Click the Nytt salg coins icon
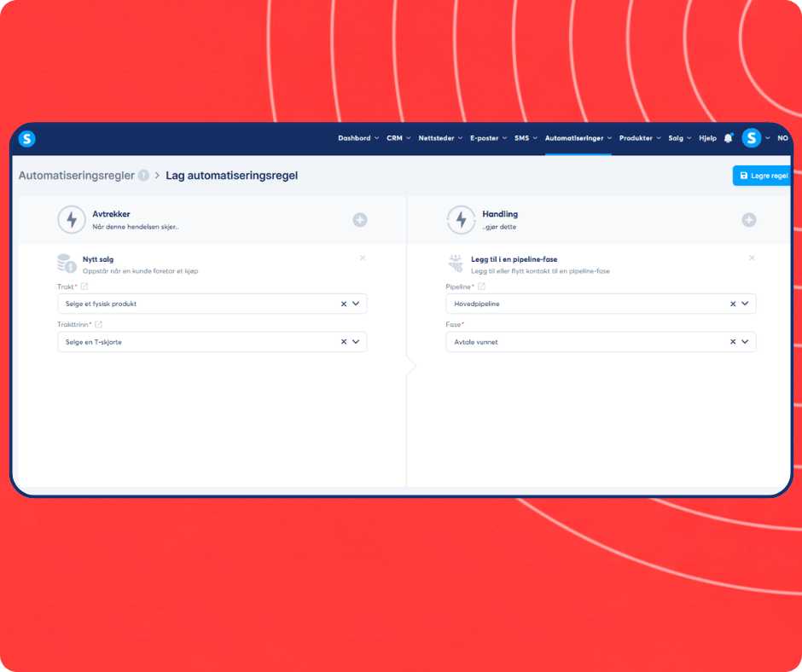This screenshot has height=672, width=802. click(67, 264)
